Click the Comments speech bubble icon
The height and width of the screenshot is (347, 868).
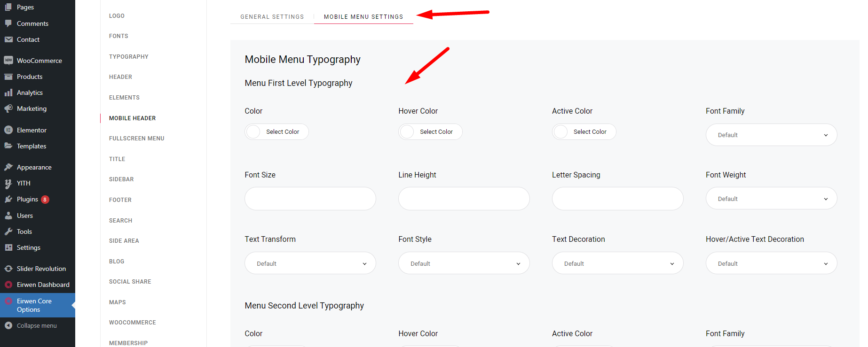tap(8, 23)
